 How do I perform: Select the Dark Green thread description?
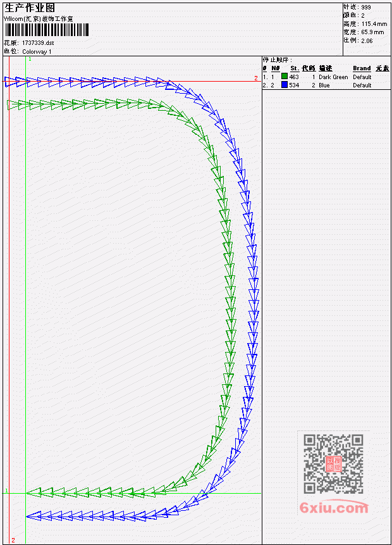point(333,77)
